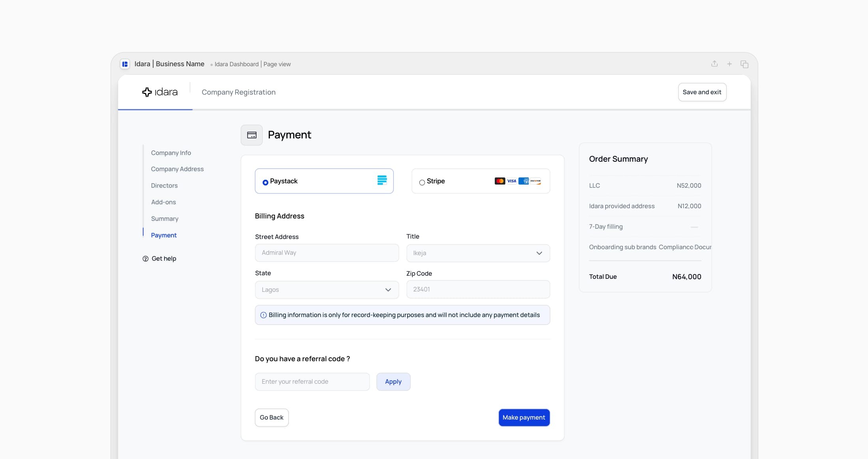This screenshot has width=868, height=459.
Task: Click the Mastercard logo in Stripe option
Action: click(500, 181)
